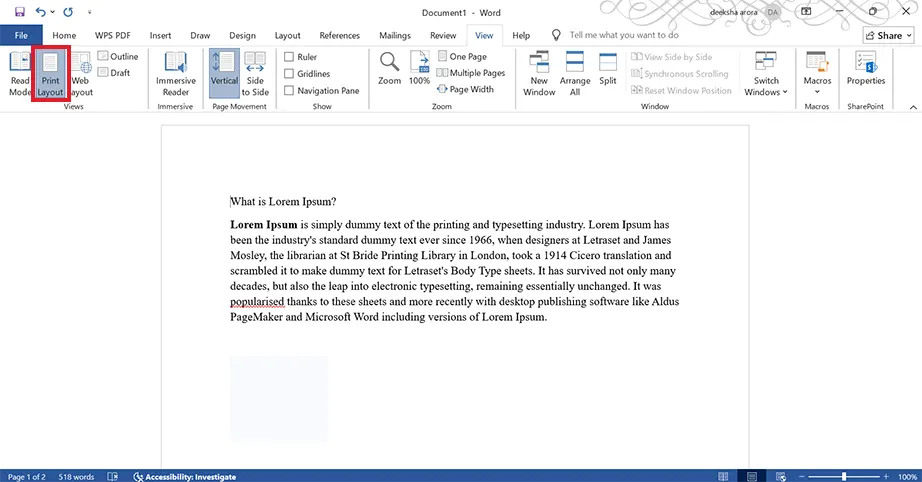
Task: Click Page 1 of 2 in status bar
Action: coord(26,477)
